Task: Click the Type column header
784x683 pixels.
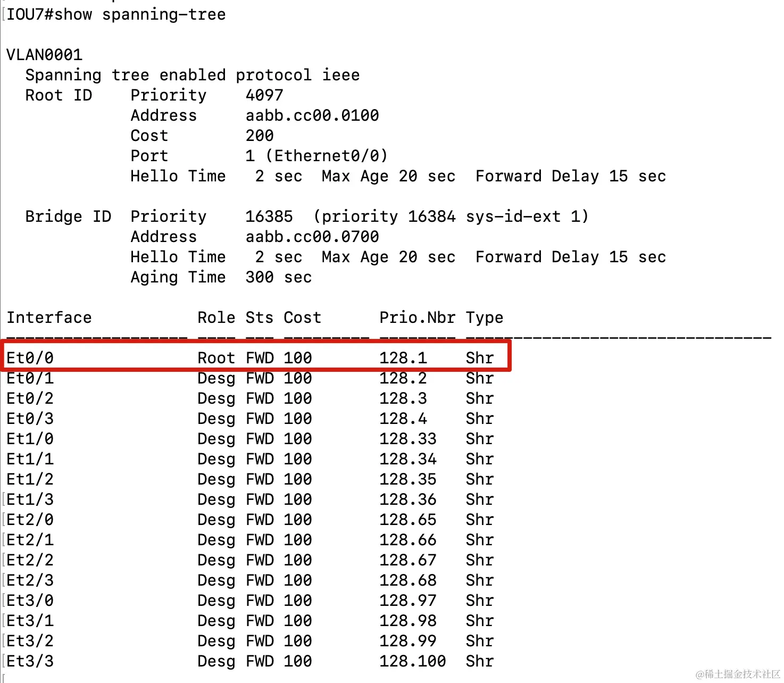Action: click(485, 318)
